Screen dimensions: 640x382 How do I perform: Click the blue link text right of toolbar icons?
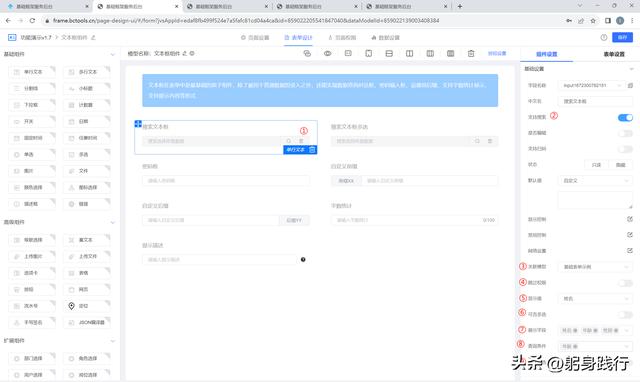tap(497, 53)
